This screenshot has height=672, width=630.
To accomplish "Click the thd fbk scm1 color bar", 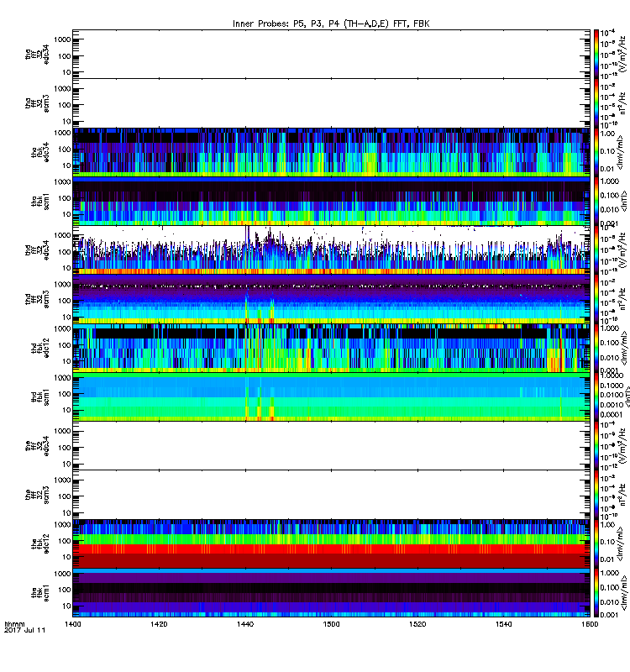I will pyautogui.click(x=596, y=396).
